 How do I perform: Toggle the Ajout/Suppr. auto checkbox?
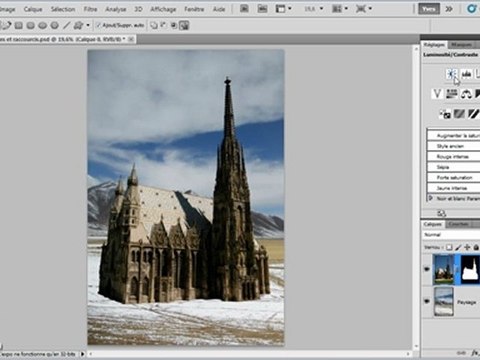tap(98, 25)
